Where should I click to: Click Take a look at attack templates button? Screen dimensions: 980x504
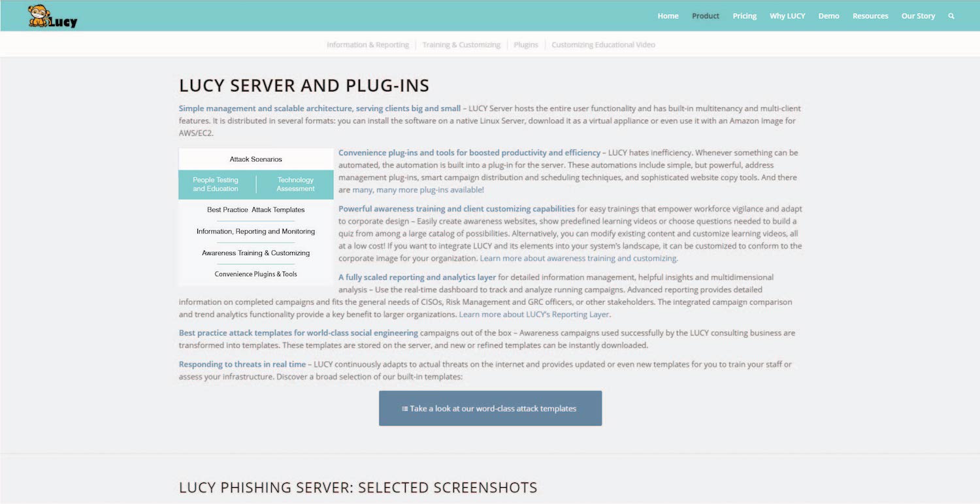(x=490, y=408)
